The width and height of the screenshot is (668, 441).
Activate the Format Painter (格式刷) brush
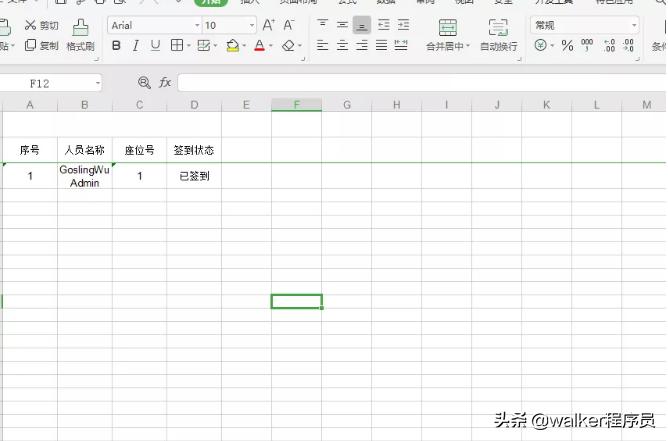pos(80,35)
